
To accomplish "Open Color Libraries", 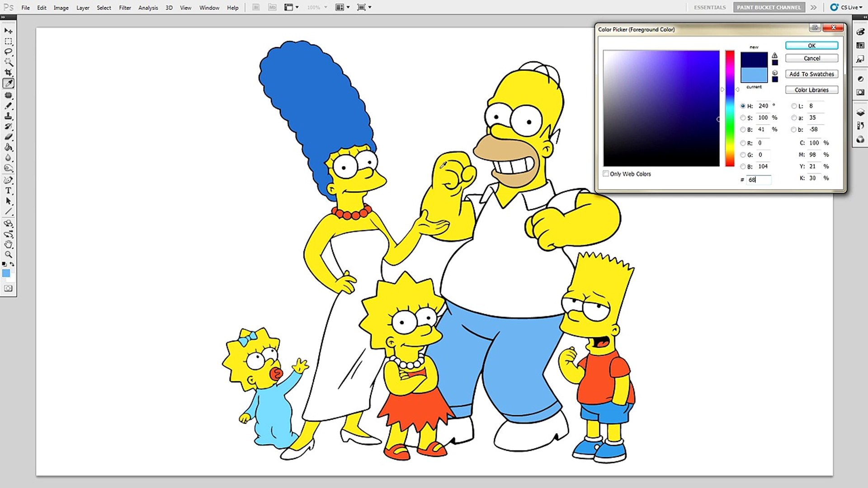I will coord(811,90).
